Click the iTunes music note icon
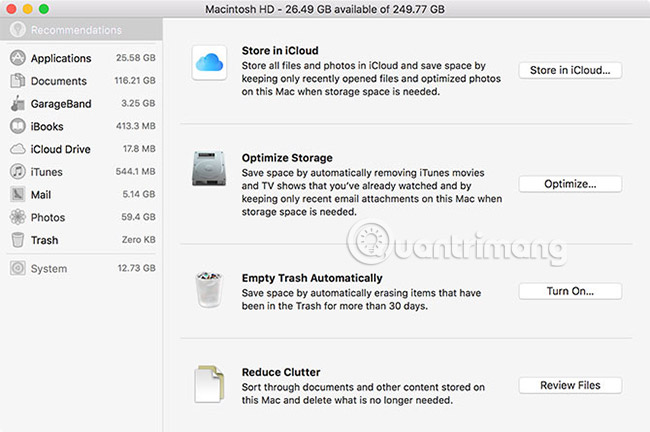Image resolution: width=650 pixels, height=432 pixels. [18, 172]
